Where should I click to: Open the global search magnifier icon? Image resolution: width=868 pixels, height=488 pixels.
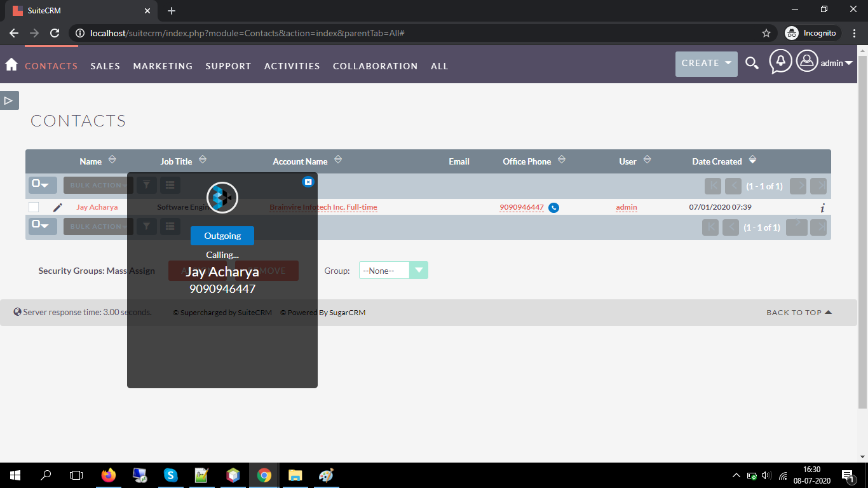752,63
